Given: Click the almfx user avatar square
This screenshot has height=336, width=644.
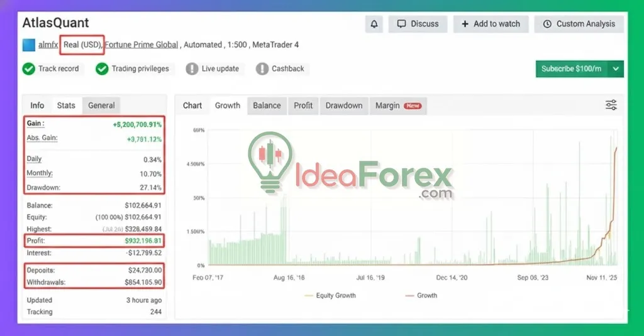Looking at the screenshot, I should [x=29, y=45].
